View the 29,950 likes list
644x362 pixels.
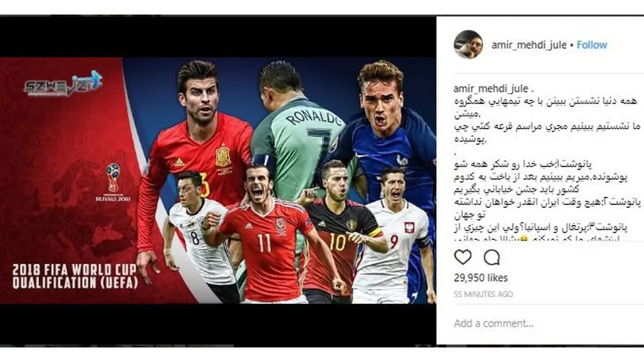[481, 278]
